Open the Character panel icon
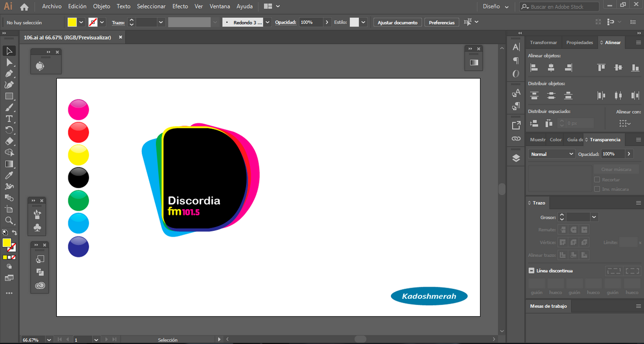This screenshot has height=344, width=644. coord(516,47)
